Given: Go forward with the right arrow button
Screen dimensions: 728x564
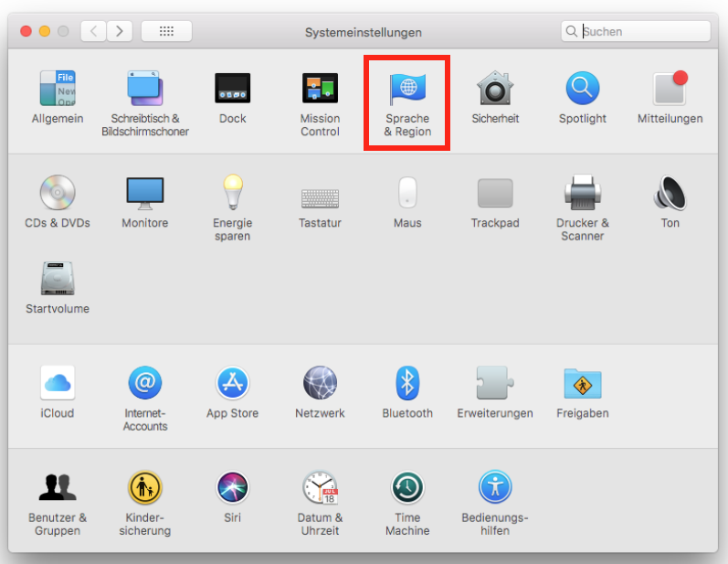Looking at the screenshot, I should coord(120,31).
